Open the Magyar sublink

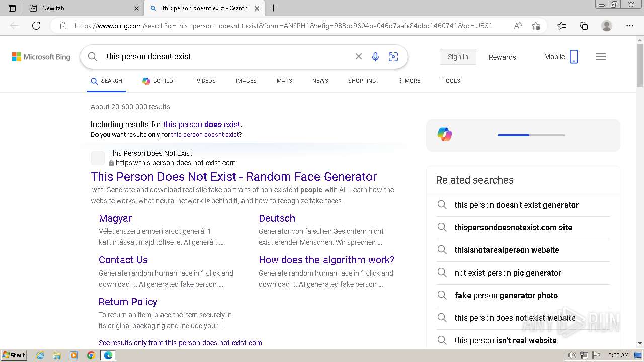click(115, 218)
